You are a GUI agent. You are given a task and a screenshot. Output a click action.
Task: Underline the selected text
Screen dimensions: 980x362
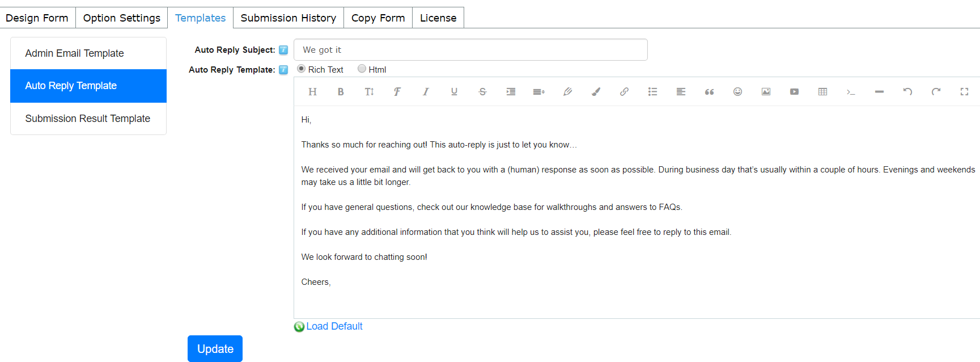[454, 92]
